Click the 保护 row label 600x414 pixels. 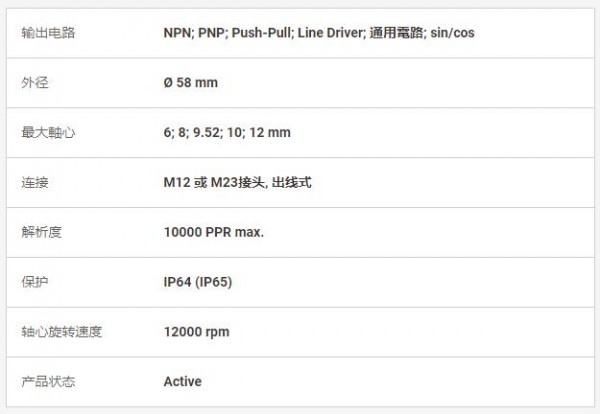tap(34, 282)
